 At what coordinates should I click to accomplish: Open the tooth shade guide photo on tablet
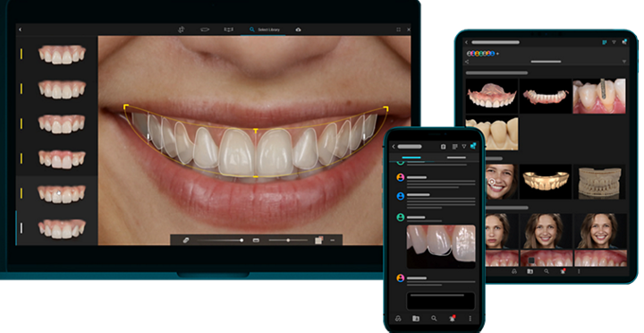599,96
